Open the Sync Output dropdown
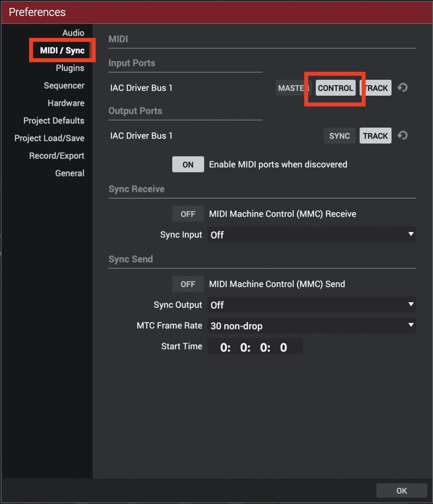The height and width of the screenshot is (504, 433). click(x=312, y=305)
